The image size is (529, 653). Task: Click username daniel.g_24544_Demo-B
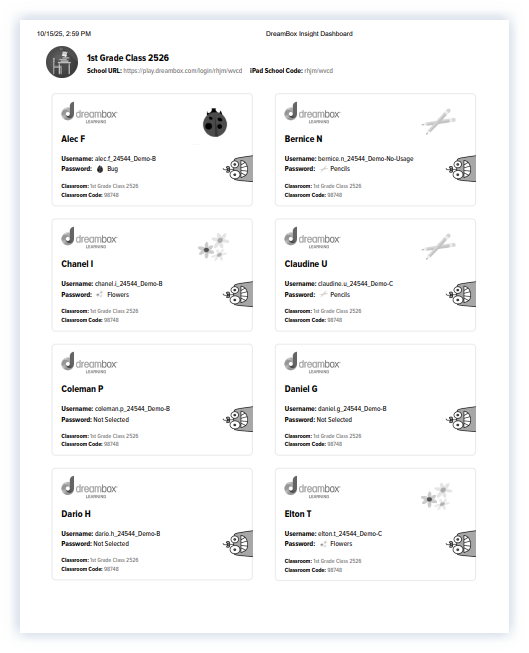352,409
